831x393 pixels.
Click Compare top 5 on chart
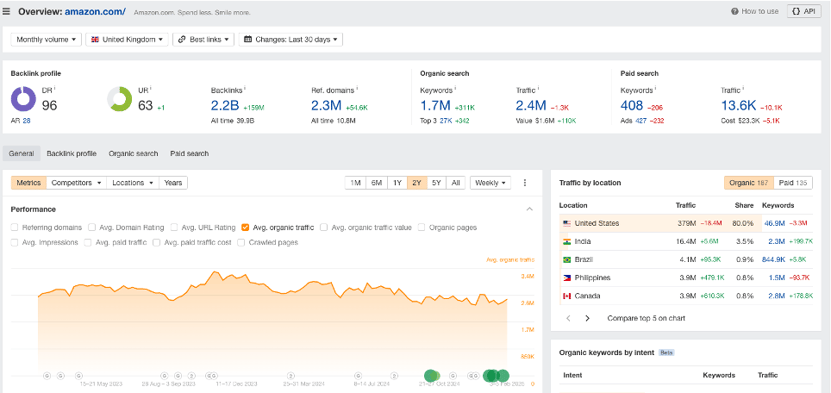[646, 318]
